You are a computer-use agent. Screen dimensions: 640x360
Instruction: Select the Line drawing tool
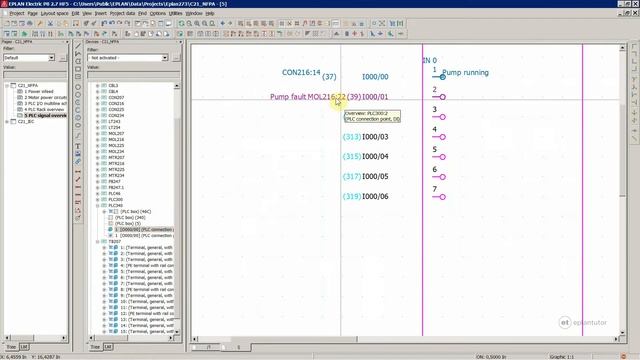coord(78,46)
